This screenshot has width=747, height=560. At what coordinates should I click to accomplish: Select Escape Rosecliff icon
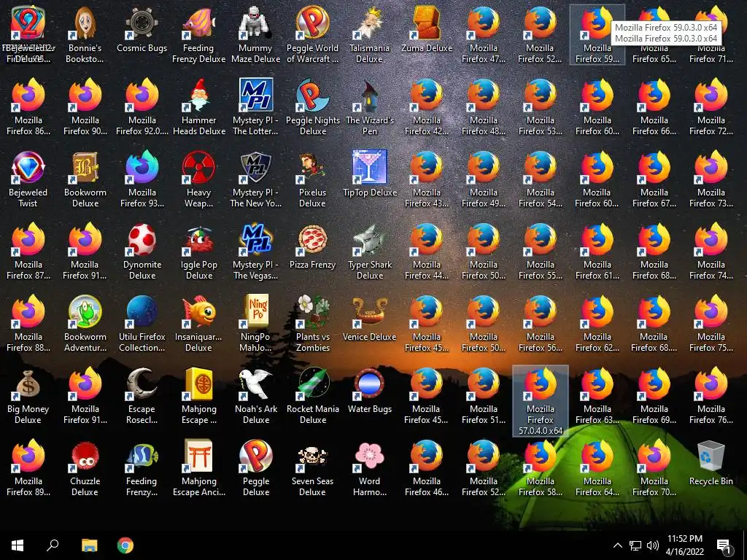click(142, 396)
